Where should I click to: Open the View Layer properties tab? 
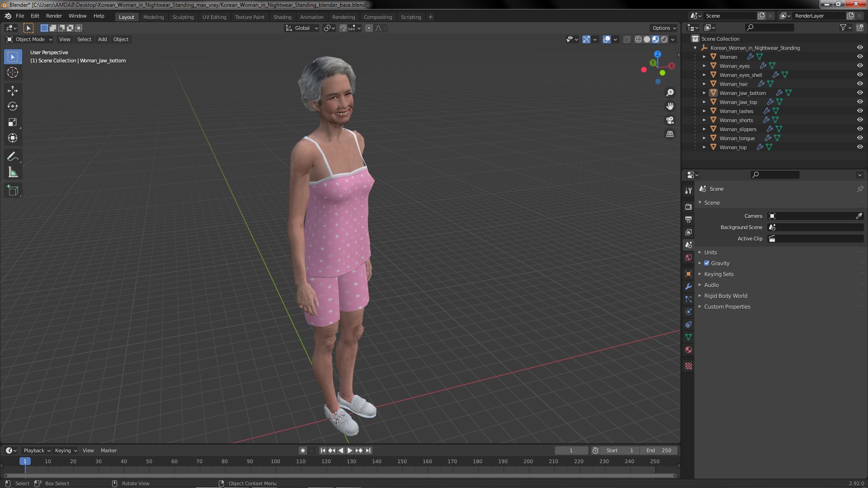coord(689,232)
